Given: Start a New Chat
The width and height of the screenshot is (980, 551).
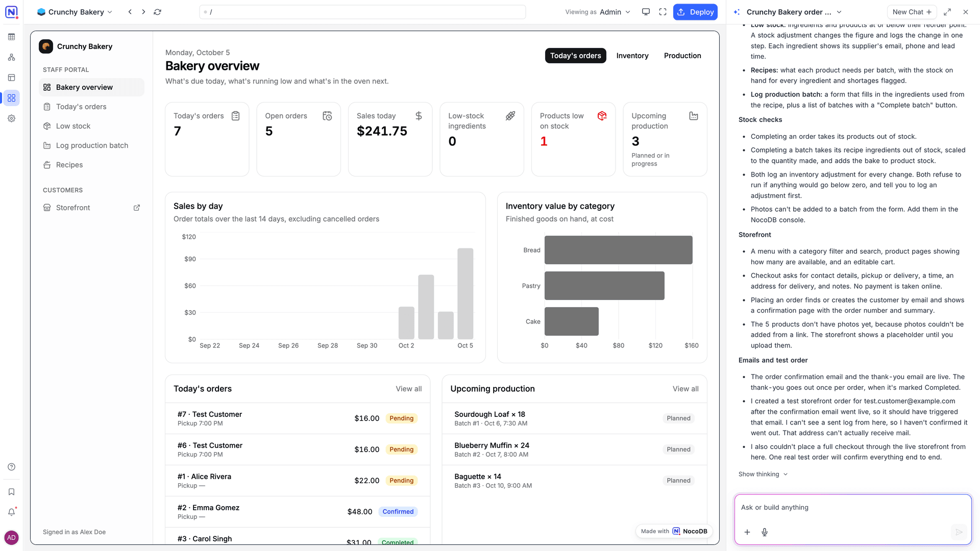Looking at the screenshot, I should pos(912,12).
